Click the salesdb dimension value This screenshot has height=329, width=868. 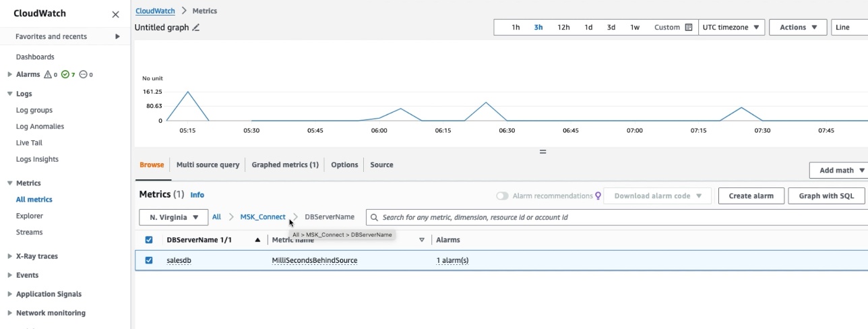179,260
